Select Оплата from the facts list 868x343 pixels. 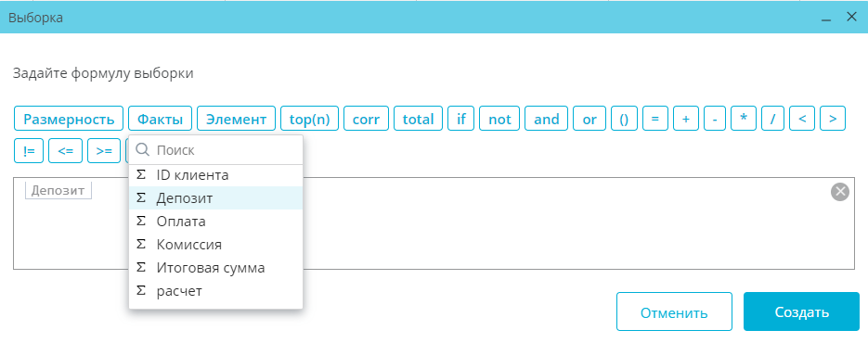(x=216, y=222)
